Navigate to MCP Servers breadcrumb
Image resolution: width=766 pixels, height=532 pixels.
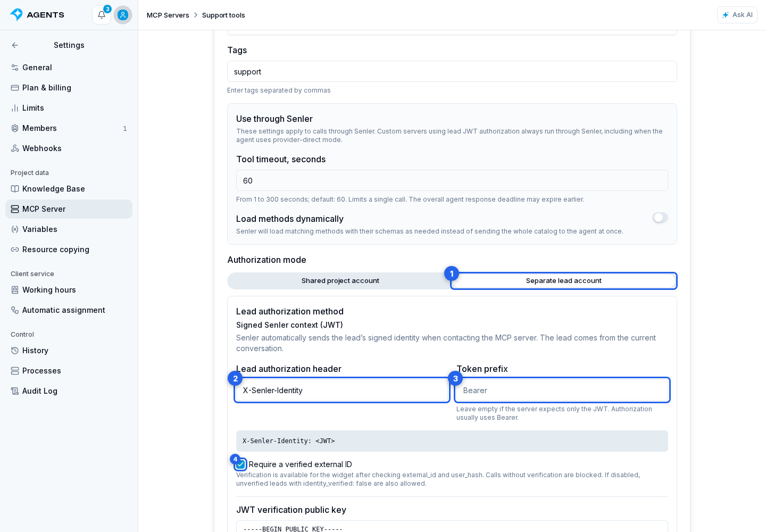click(x=168, y=15)
